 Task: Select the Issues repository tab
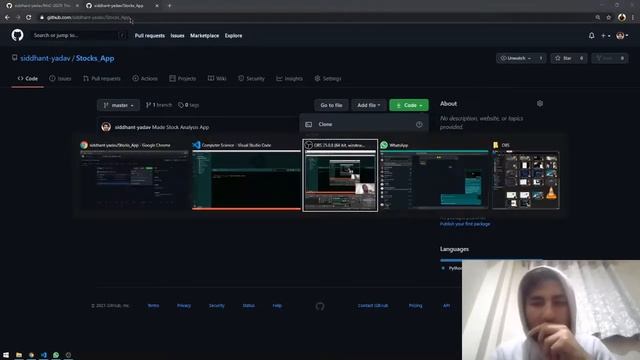(60, 78)
